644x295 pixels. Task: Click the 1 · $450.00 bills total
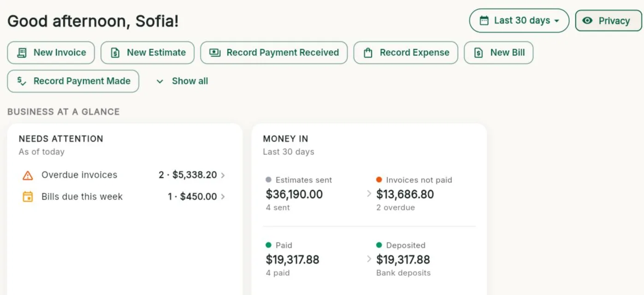tap(192, 197)
